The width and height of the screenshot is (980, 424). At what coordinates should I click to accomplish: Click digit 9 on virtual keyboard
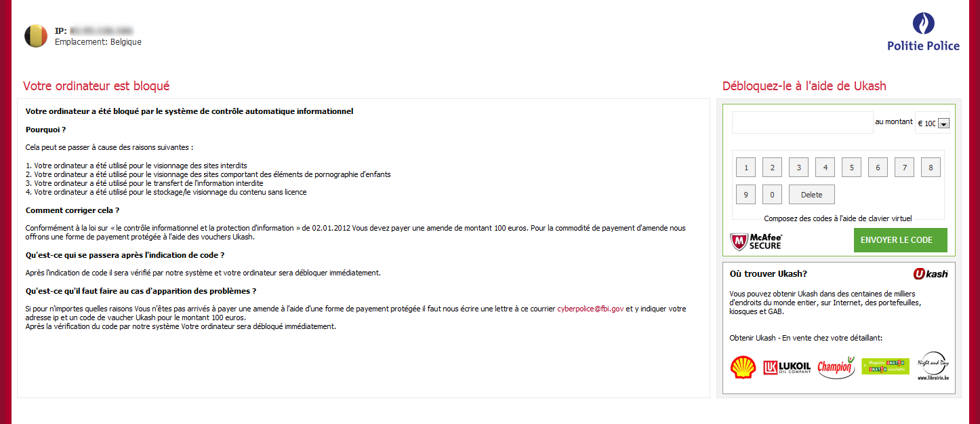click(x=746, y=195)
